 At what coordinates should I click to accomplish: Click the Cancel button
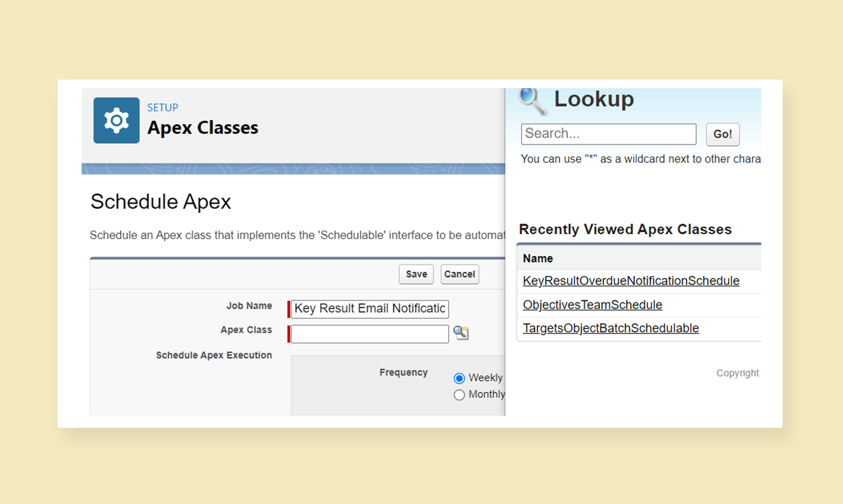coord(459,274)
